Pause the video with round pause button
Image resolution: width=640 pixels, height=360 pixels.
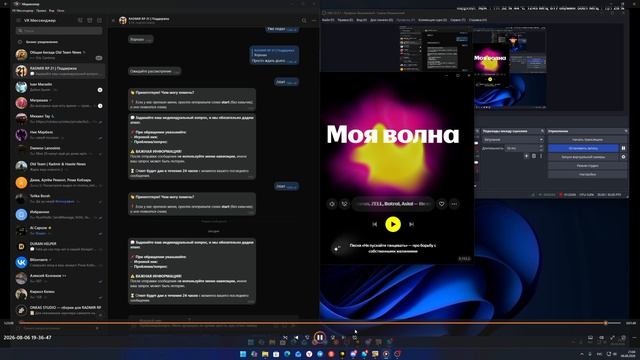point(320,338)
